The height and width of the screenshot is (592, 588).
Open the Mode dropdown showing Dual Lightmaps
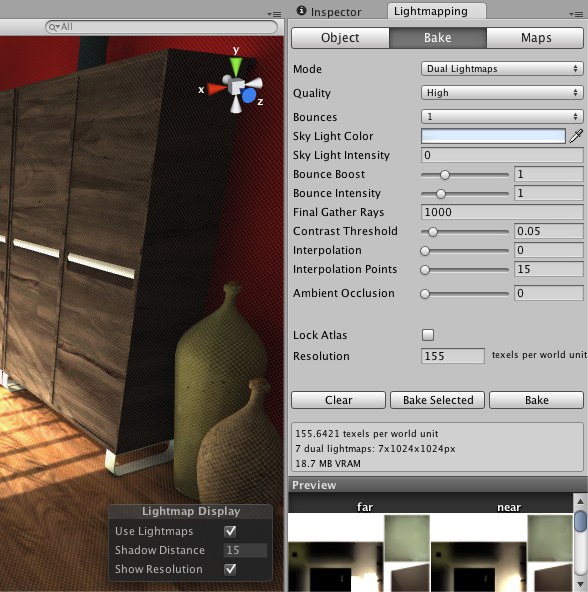(x=502, y=69)
